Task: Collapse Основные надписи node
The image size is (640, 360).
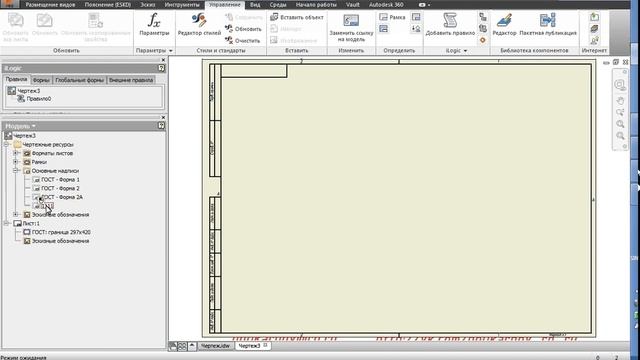Action: point(16,171)
